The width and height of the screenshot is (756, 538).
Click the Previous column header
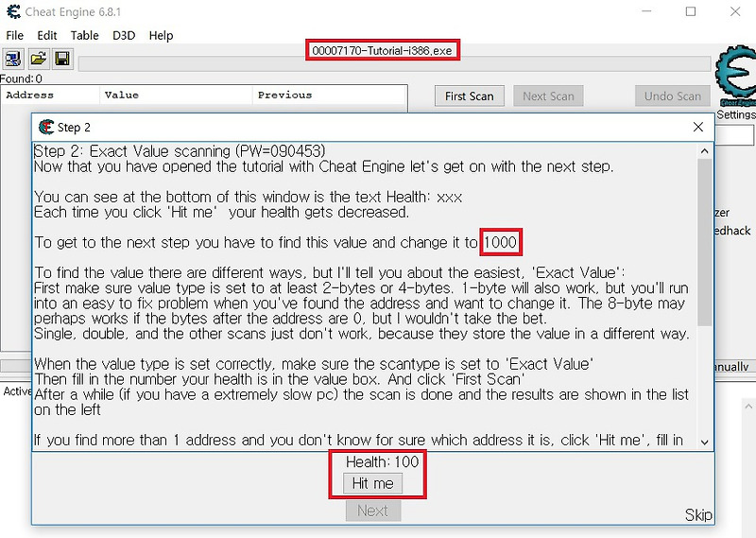329,95
